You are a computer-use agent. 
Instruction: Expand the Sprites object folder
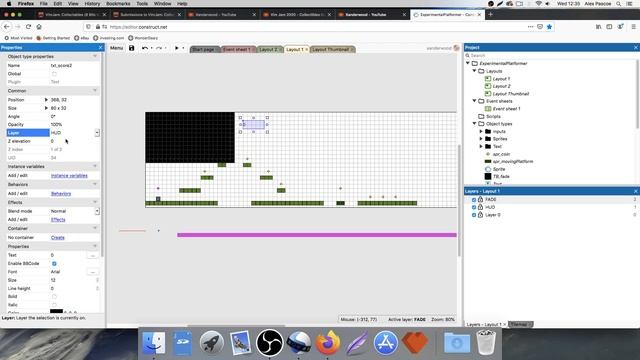tap(481, 139)
